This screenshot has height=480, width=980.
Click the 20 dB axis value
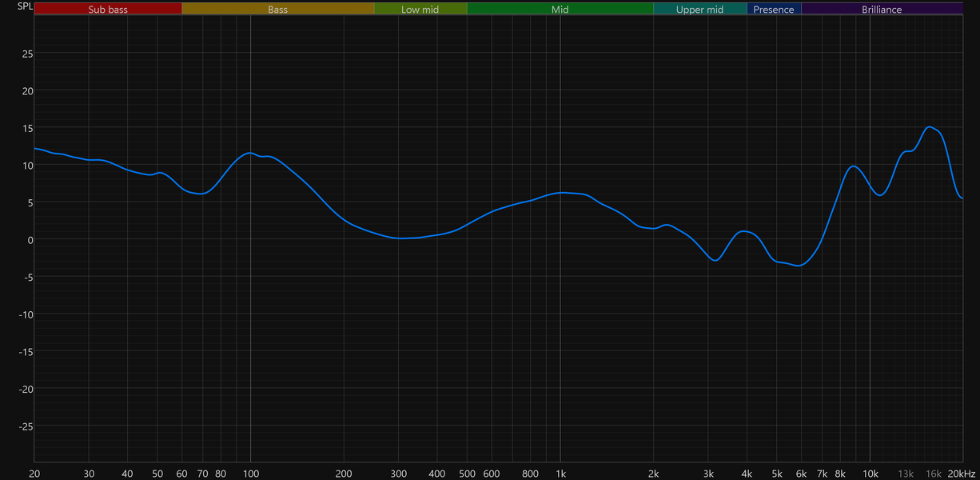[27, 91]
